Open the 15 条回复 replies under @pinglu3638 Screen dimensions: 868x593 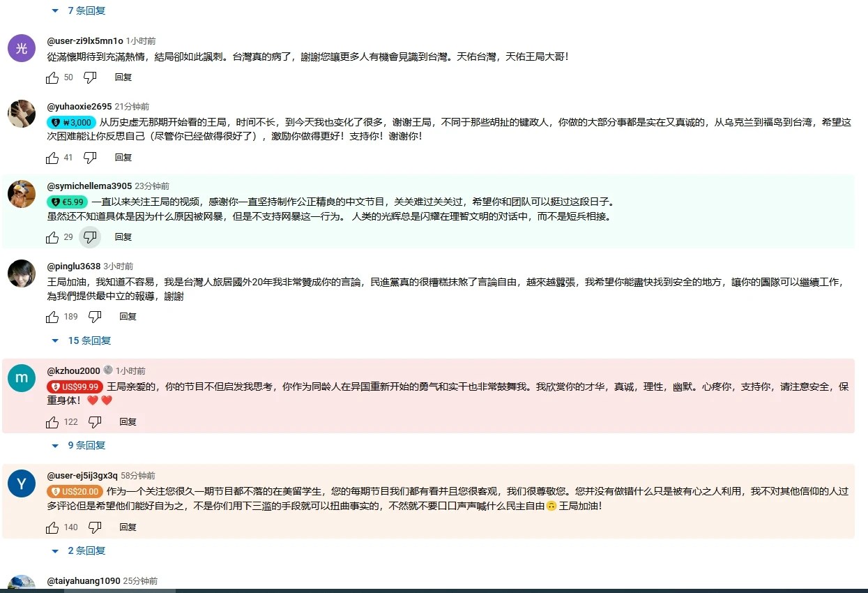coord(89,340)
